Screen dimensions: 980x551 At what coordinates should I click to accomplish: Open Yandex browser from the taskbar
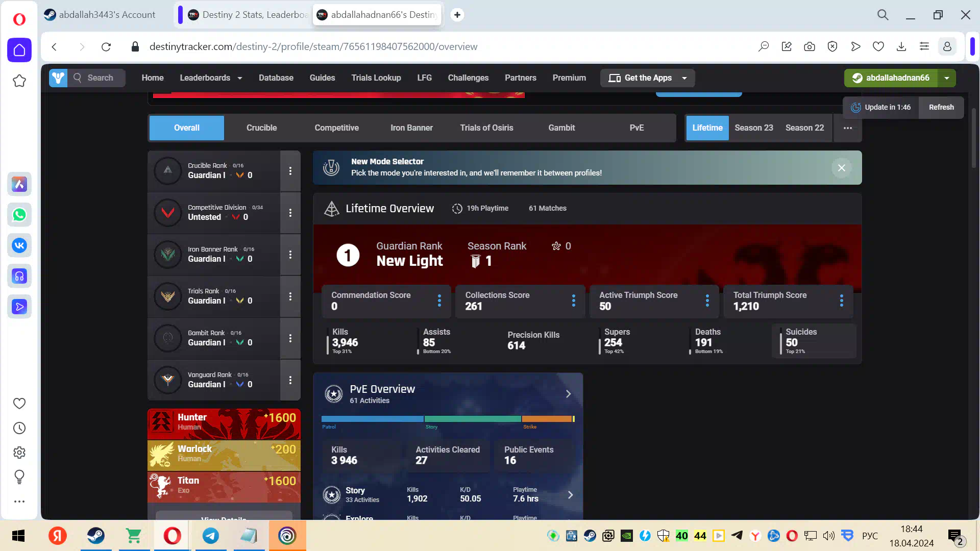[x=58, y=536]
